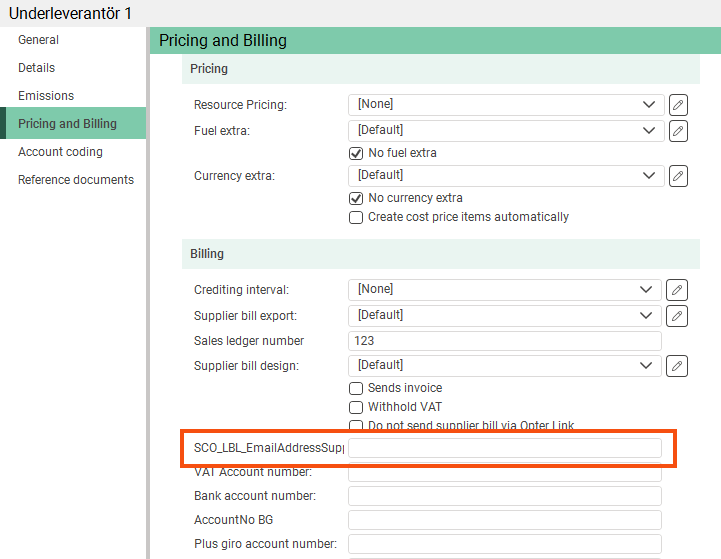Uncheck the No fuel extra checkbox

tap(355, 153)
